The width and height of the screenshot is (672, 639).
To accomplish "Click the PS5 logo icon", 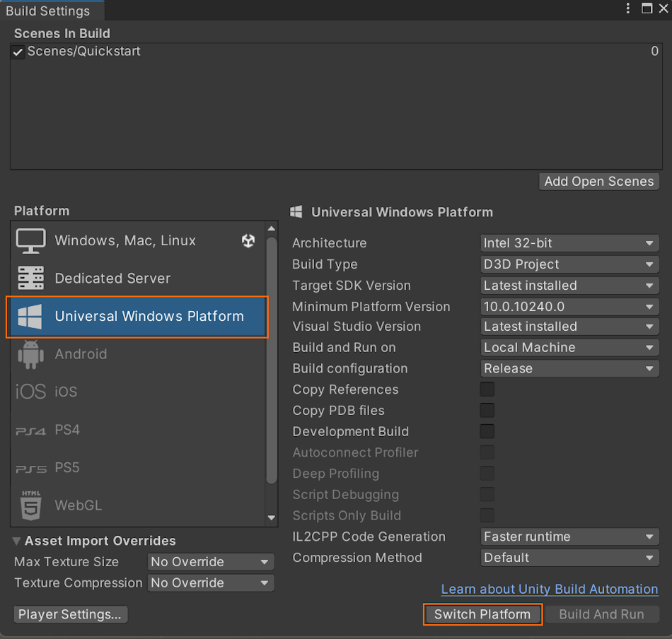I will [31, 469].
